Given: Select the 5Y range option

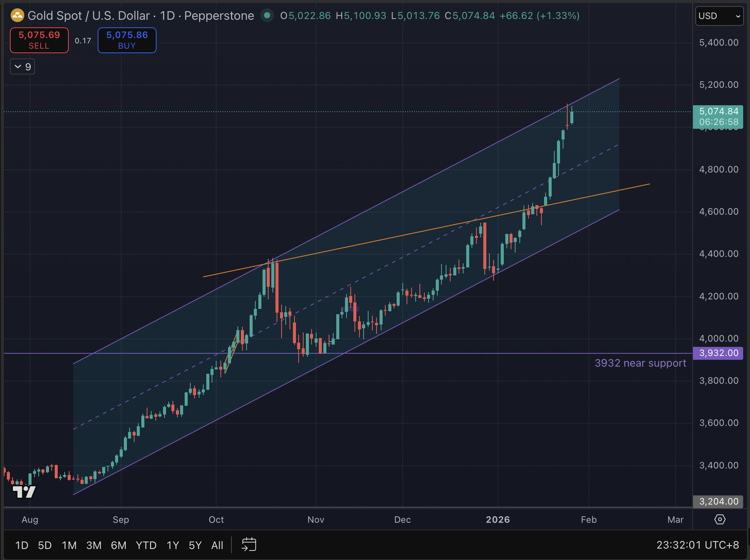Looking at the screenshot, I should [x=195, y=545].
